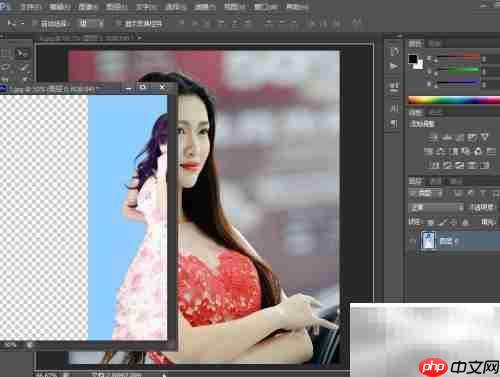Toggle Lock image pixels brush icon
This screenshot has width=500, height=377.
tap(443, 222)
